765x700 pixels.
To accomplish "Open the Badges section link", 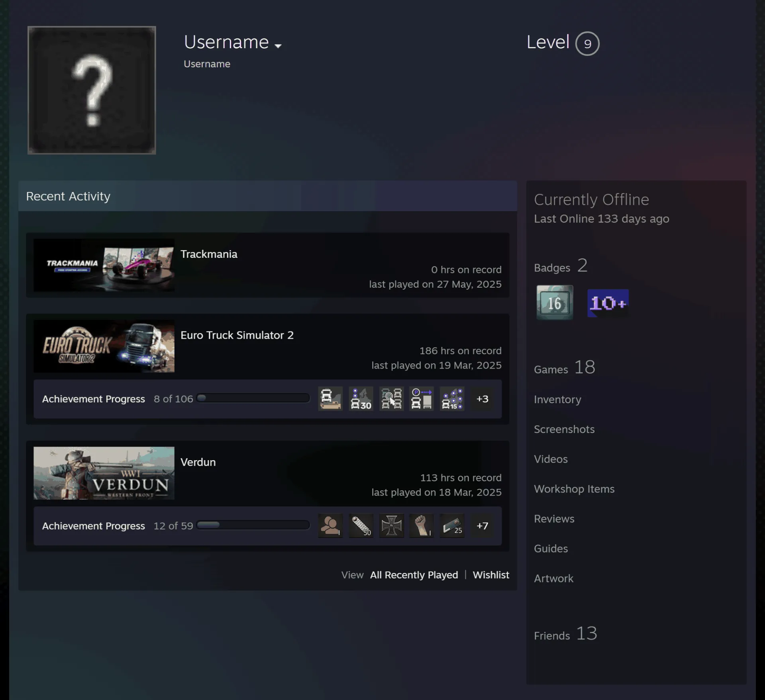I will click(561, 266).
